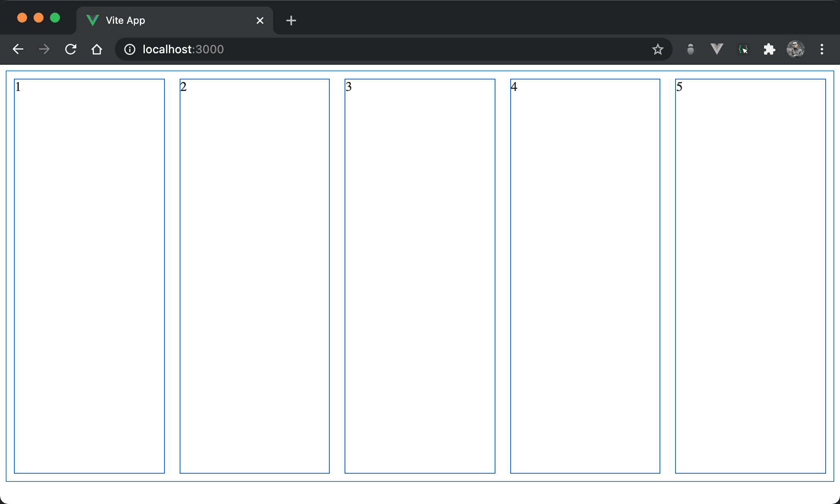840x504 pixels.
Task: Click the forward navigation arrow
Action: click(44, 50)
